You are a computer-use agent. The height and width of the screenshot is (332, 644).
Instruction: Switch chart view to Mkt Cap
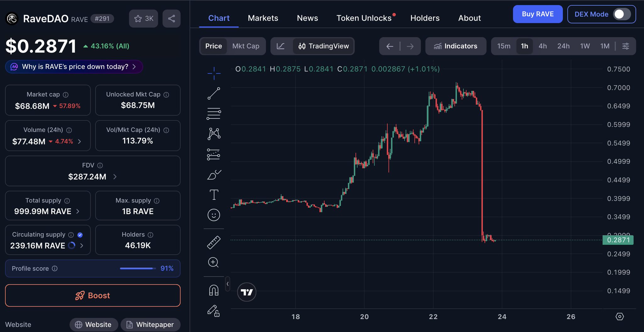coord(246,46)
